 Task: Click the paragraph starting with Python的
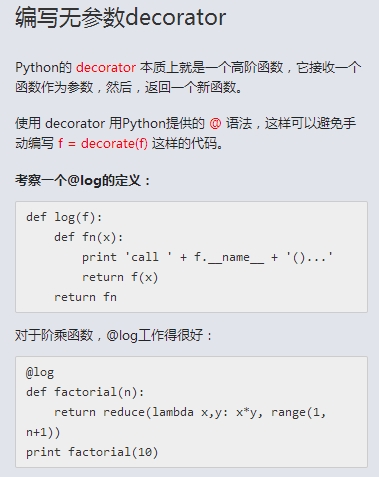188,77
